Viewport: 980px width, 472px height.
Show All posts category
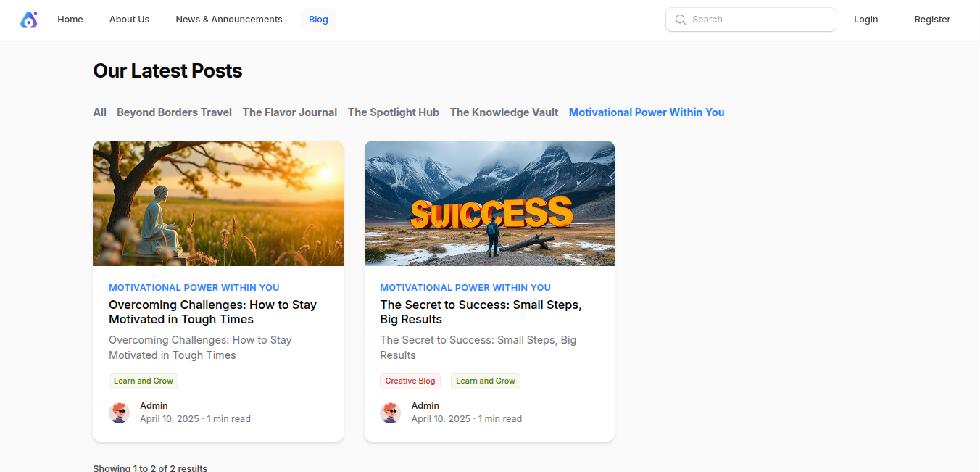[99, 112]
